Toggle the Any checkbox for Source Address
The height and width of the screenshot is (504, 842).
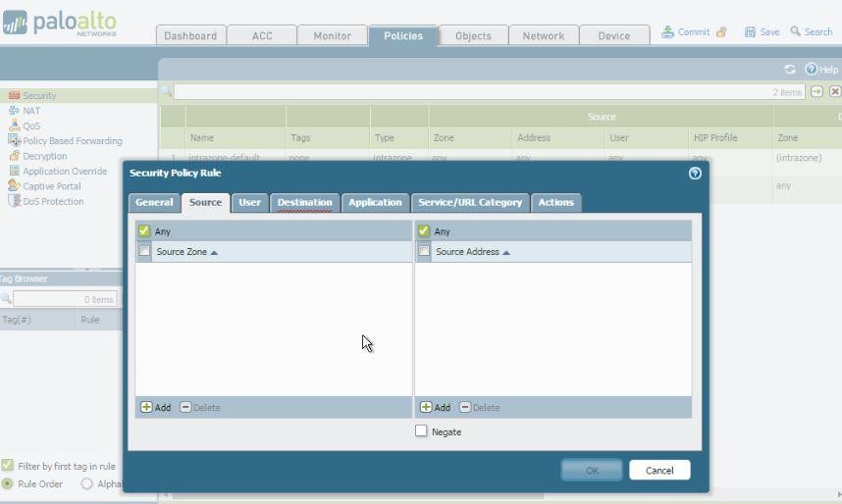[x=424, y=231]
